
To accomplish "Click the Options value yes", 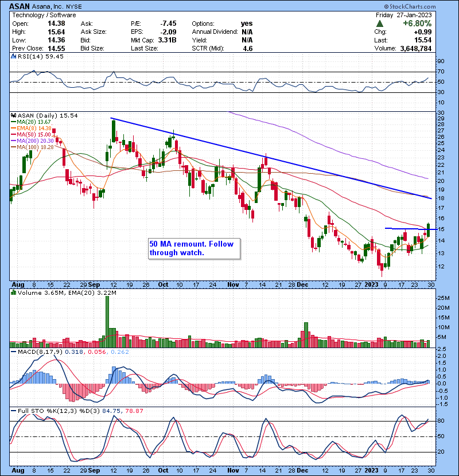I will pos(247,24).
